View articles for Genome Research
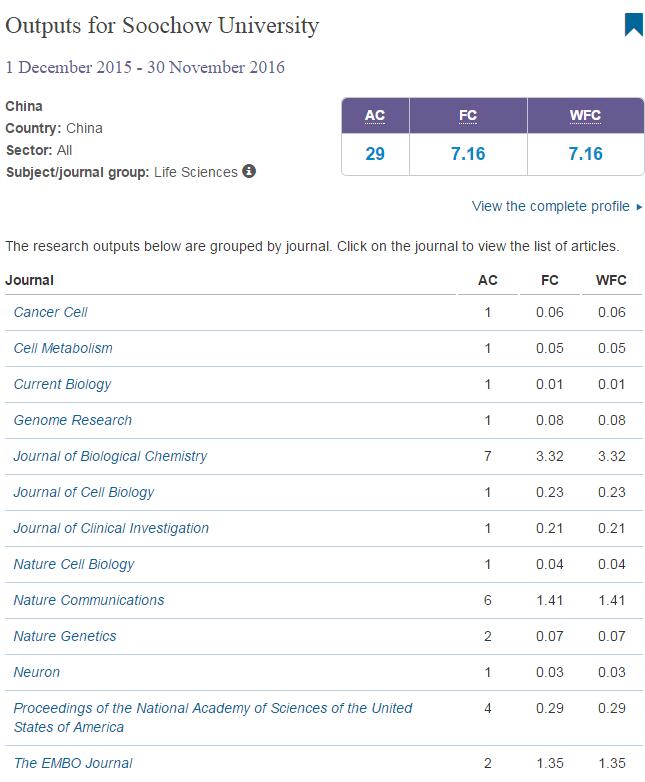Viewport: 645px width, 782px height. (72, 420)
